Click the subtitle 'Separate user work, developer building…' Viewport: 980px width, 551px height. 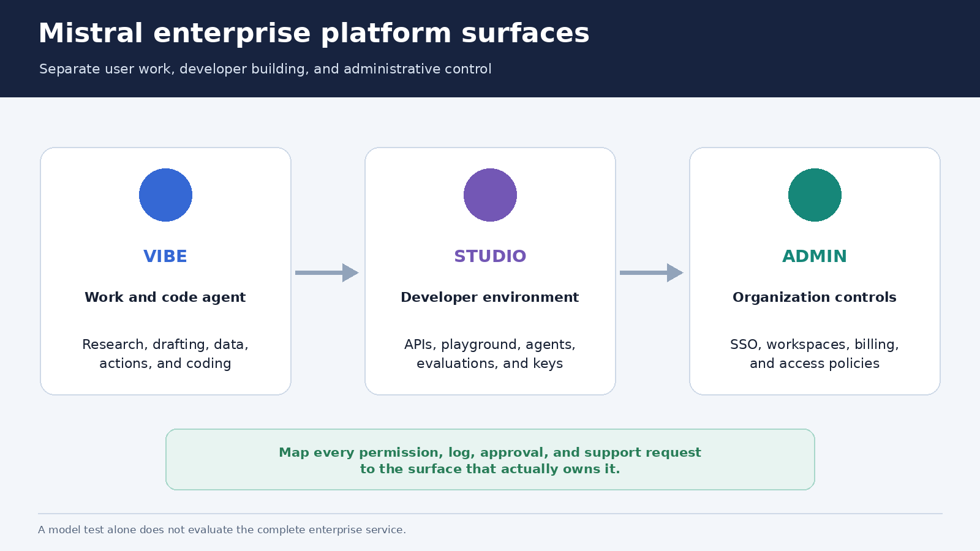point(265,69)
